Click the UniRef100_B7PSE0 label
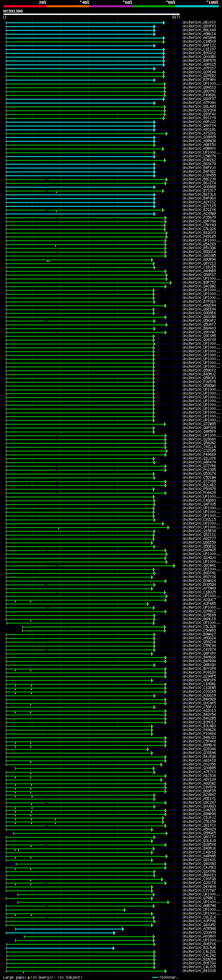222x980 pixels. tap(199, 302)
